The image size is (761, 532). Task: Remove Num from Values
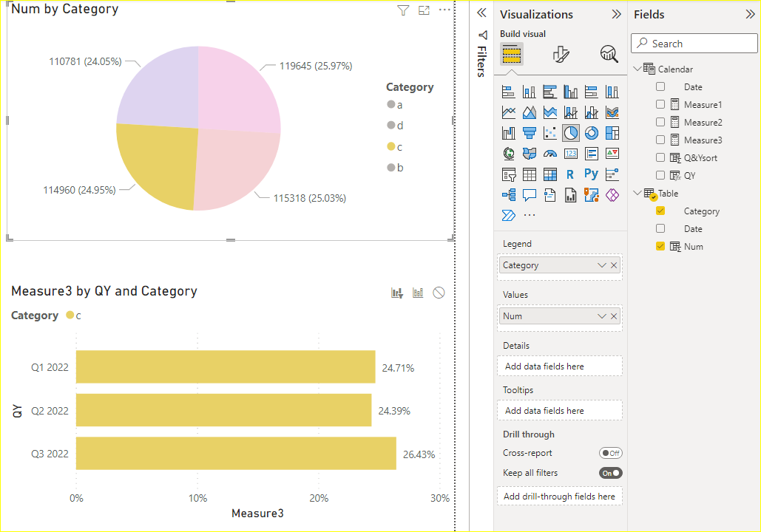pyautogui.click(x=614, y=316)
